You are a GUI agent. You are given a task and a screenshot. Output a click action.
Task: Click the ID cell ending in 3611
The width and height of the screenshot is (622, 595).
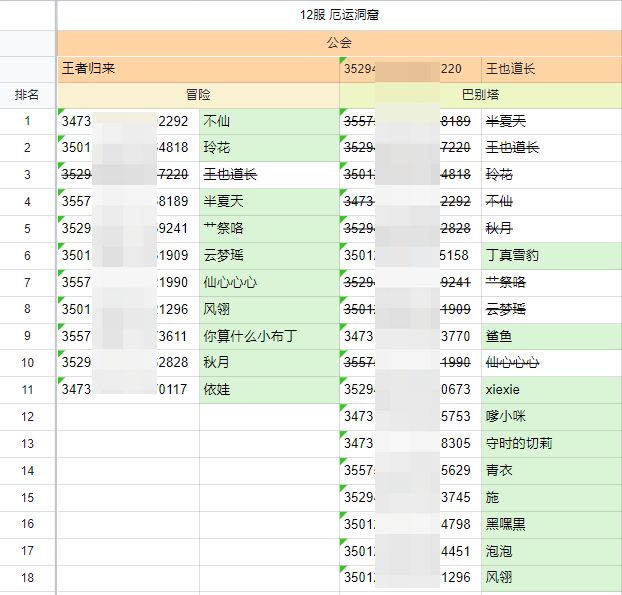coord(128,336)
